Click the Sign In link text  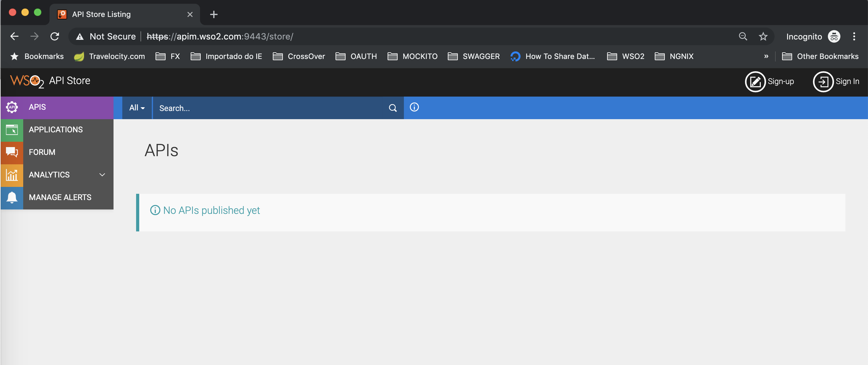[x=847, y=82]
